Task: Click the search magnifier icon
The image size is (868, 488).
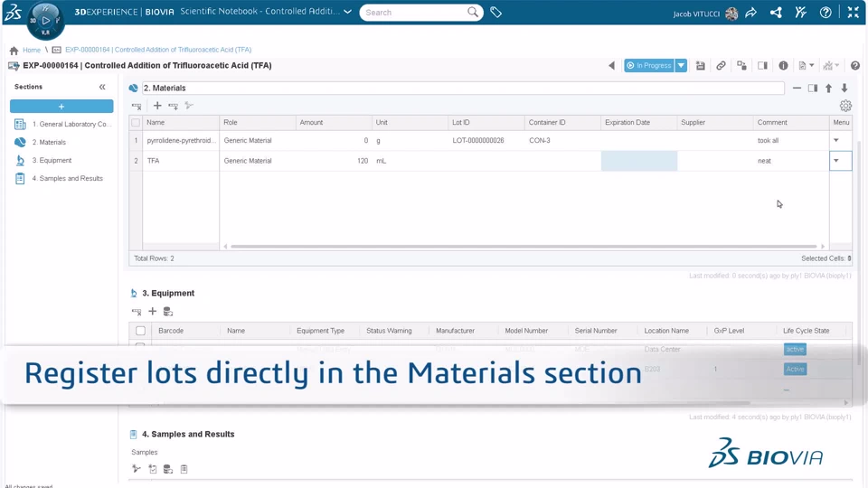Action: click(472, 12)
